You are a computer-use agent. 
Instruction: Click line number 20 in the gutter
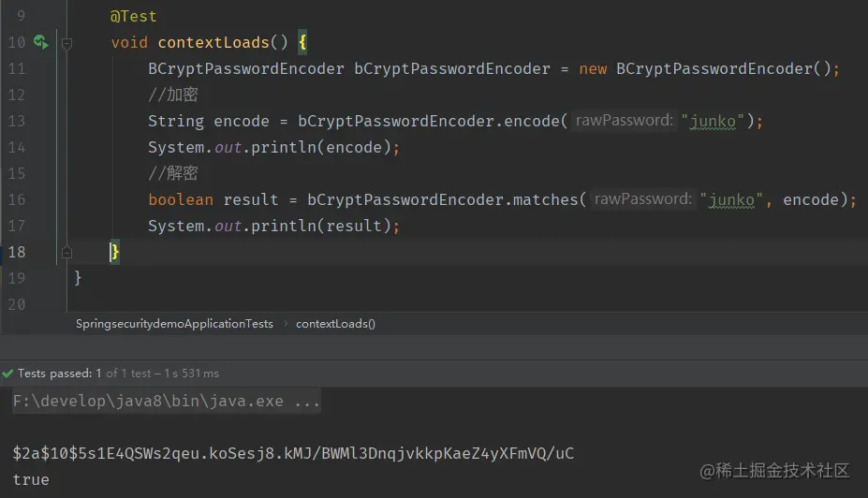(x=17, y=304)
